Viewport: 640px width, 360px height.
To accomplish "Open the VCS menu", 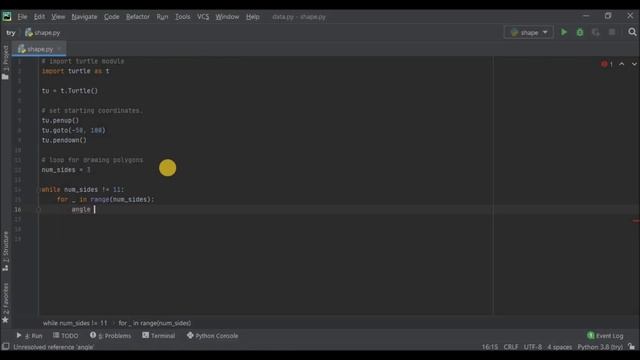I will (x=203, y=17).
